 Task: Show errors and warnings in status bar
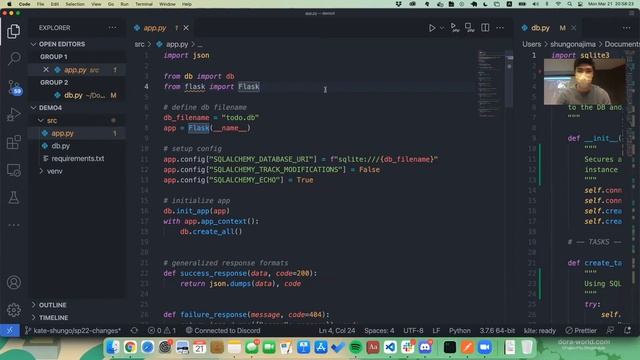tap(162, 330)
